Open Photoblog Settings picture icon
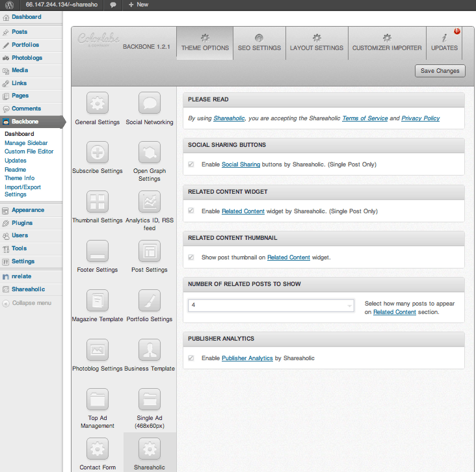Viewport: 476px width, 472px height. point(98,350)
